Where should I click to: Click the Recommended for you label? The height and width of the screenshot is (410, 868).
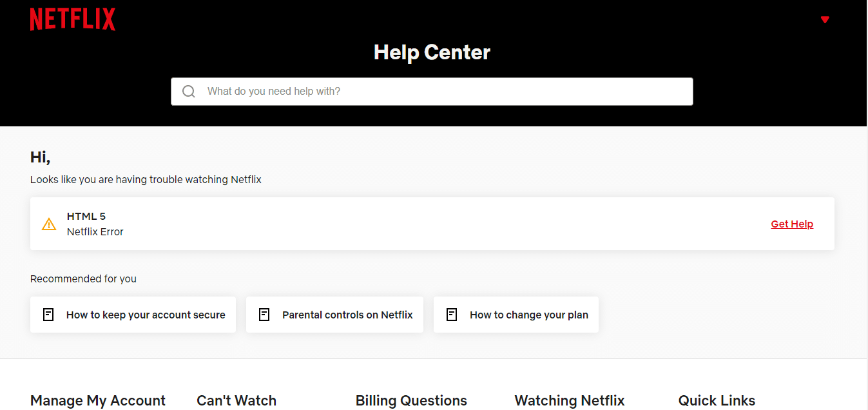click(x=83, y=279)
